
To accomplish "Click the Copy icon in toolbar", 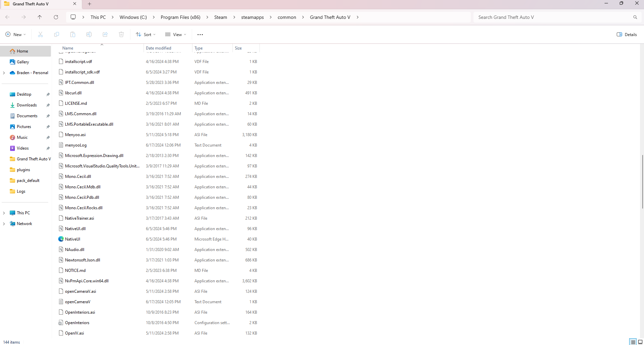I will (x=57, y=34).
